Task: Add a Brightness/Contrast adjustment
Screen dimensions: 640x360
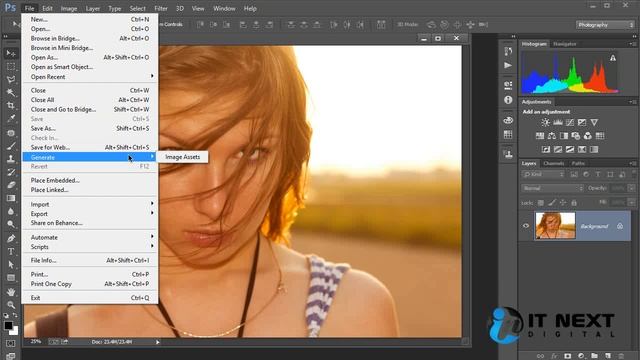Action: point(545,122)
